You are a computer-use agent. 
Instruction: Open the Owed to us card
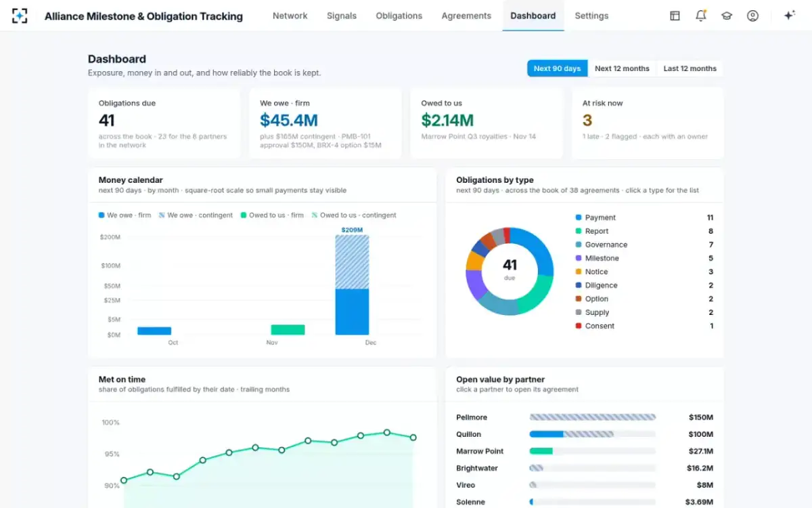(487, 123)
